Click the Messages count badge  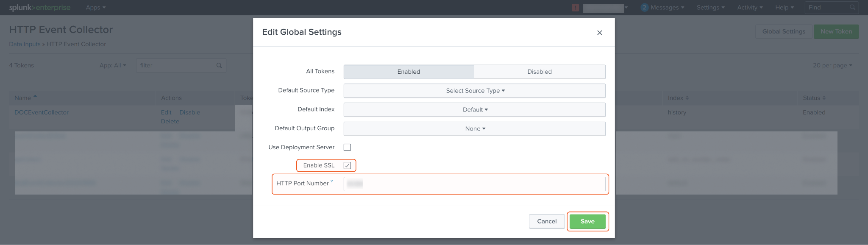click(x=644, y=8)
